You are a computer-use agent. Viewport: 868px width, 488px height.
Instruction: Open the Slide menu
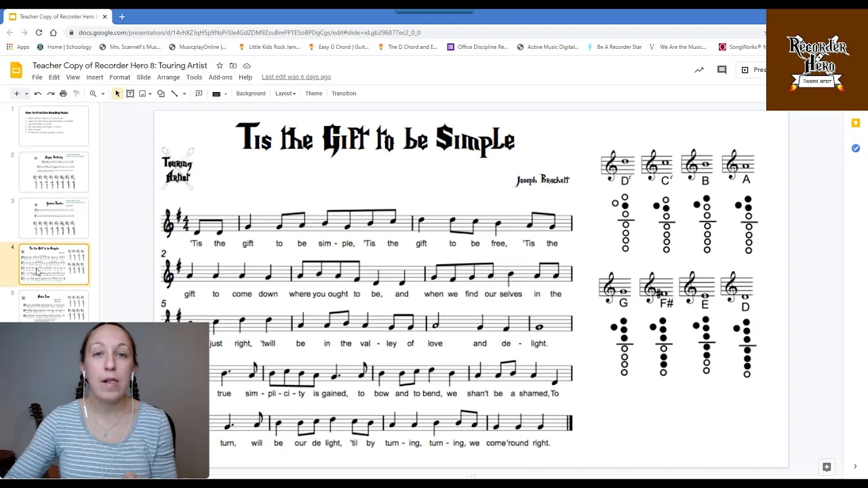coord(144,77)
